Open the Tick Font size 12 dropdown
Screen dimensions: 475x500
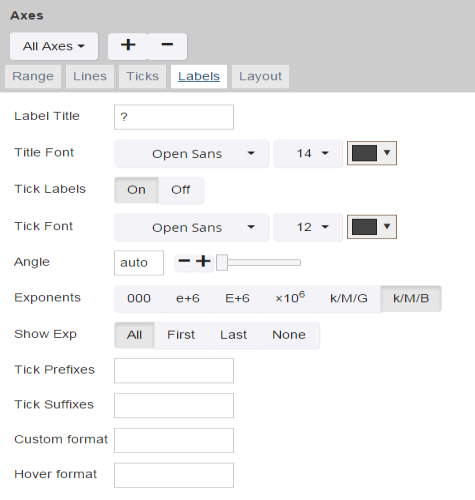pos(308,227)
